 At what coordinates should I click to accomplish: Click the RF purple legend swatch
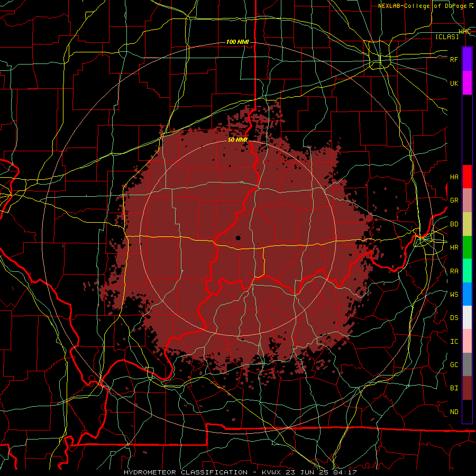click(x=467, y=59)
